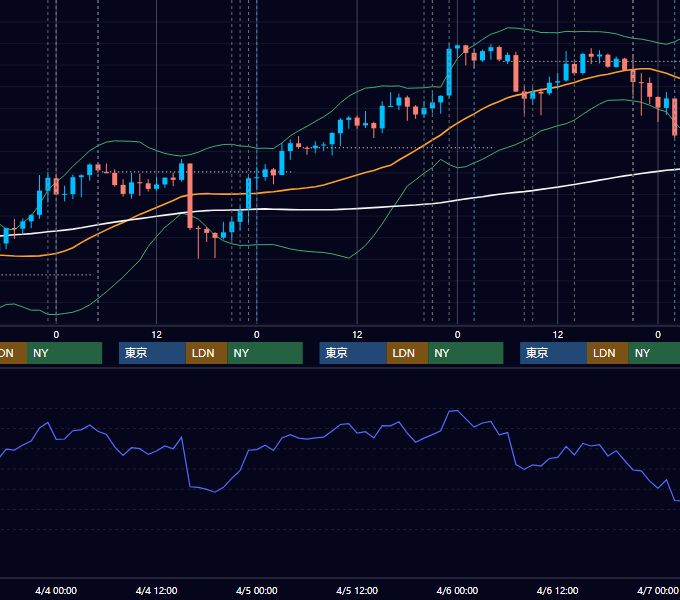Click the 東京 session block on 4/6
This screenshot has height=600, width=680.
pyautogui.click(x=553, y=353)
